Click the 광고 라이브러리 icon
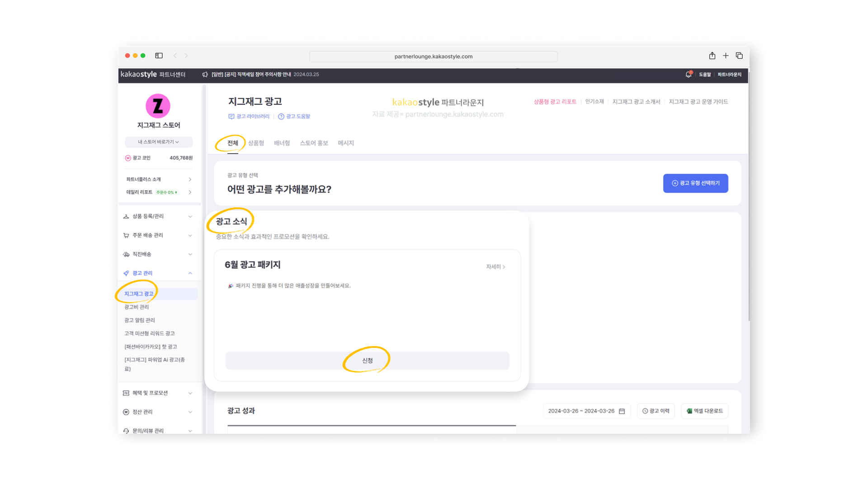 231,117
